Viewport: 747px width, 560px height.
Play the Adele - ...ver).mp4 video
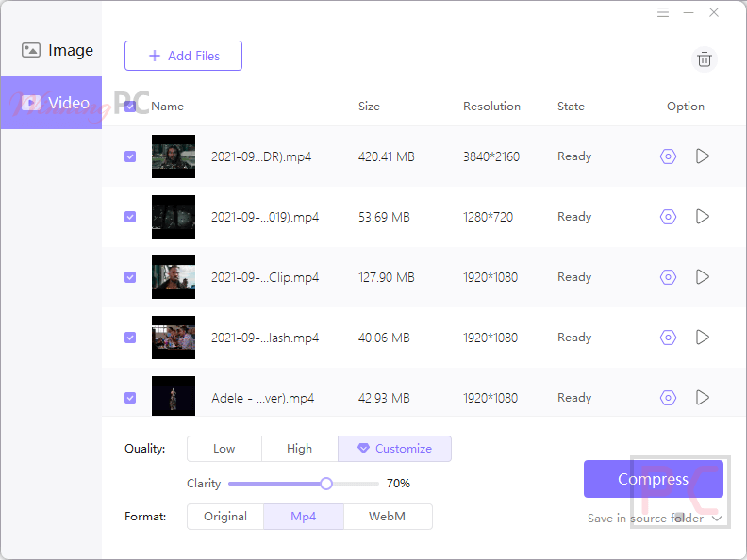tap(703, 398)
